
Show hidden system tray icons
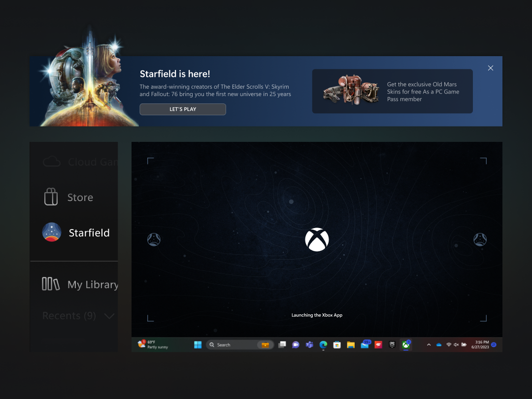pos(429,345)
